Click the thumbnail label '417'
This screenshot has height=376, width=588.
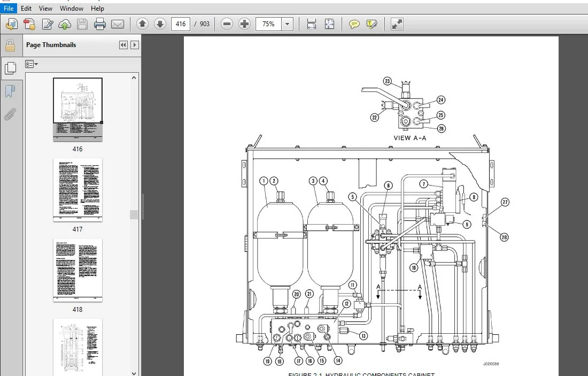78,229
